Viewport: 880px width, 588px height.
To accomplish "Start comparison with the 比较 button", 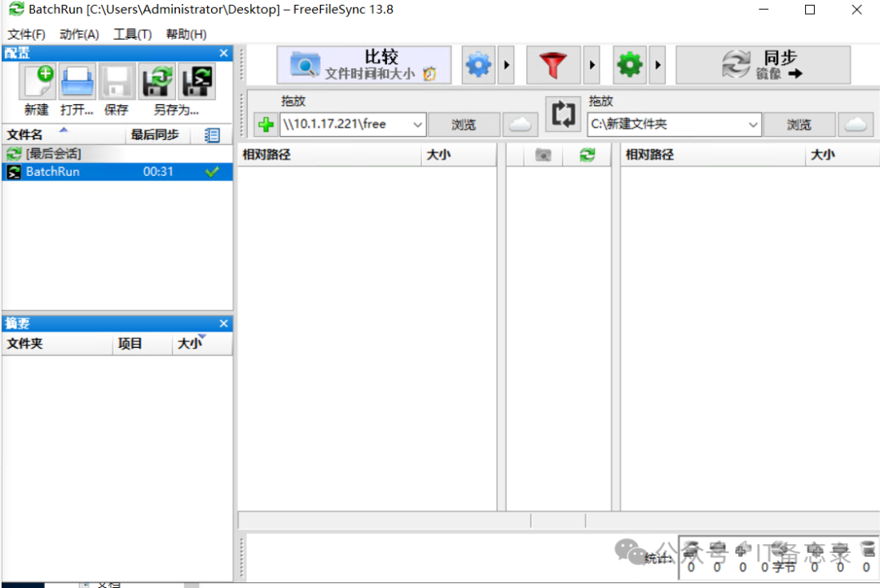I will click(x=363, y=65).
